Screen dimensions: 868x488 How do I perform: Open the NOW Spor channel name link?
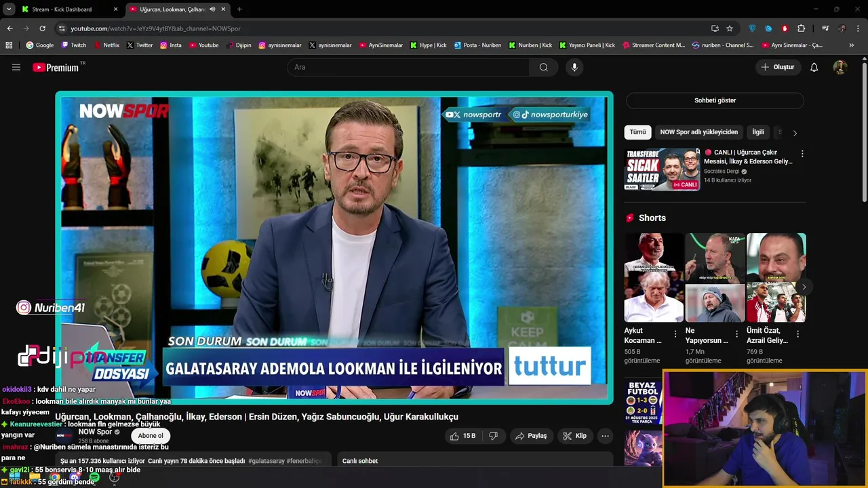[95, 432]
